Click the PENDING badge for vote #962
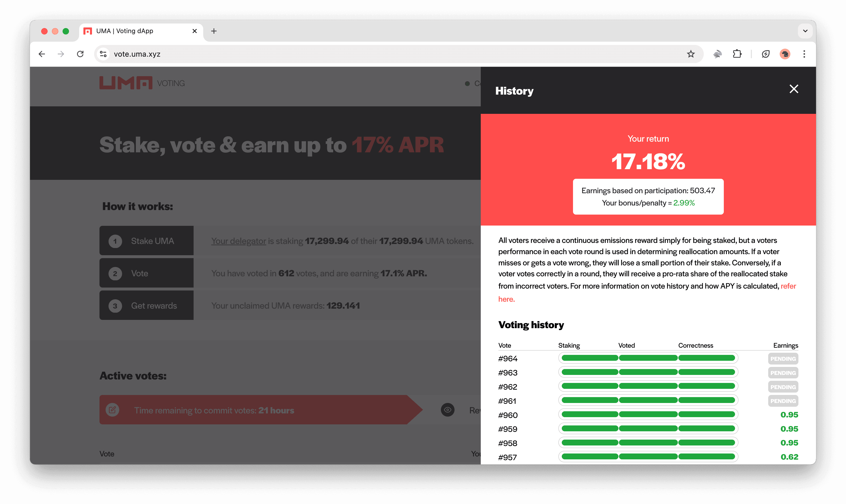This screenshot has height=504, width=846. 783,387
